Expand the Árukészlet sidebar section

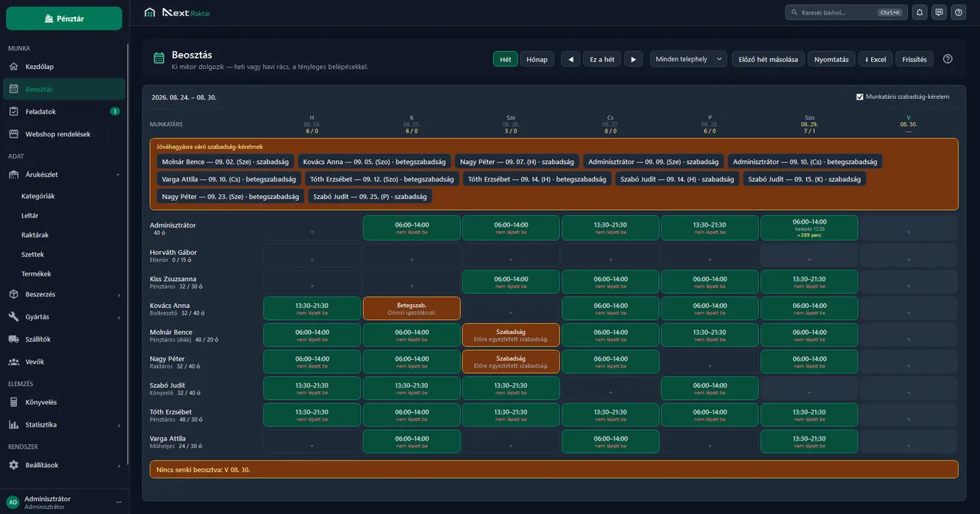coord(64,175)
